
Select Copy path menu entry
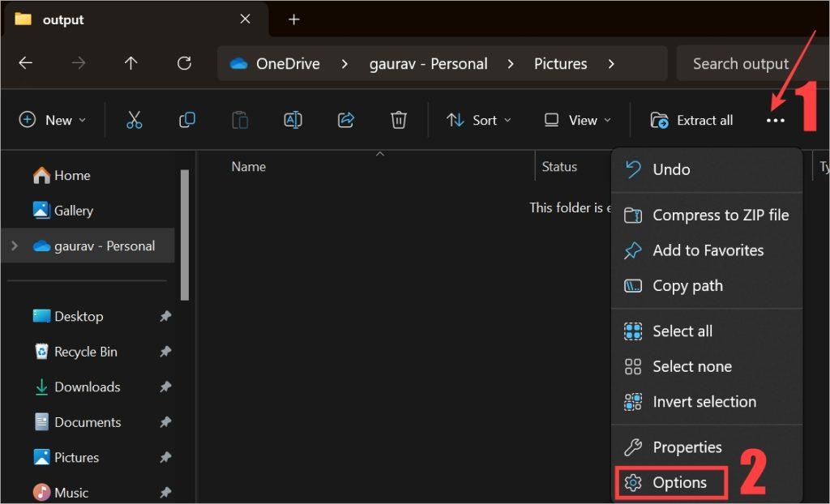pos(707,286)
